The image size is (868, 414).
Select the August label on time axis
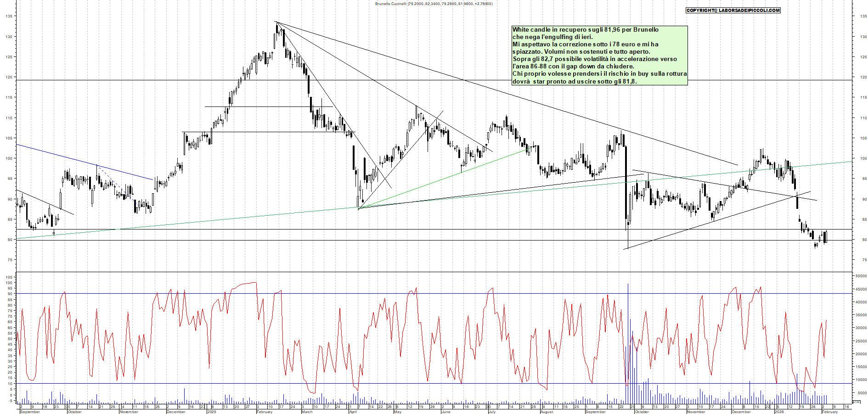[x=547, y=412]
